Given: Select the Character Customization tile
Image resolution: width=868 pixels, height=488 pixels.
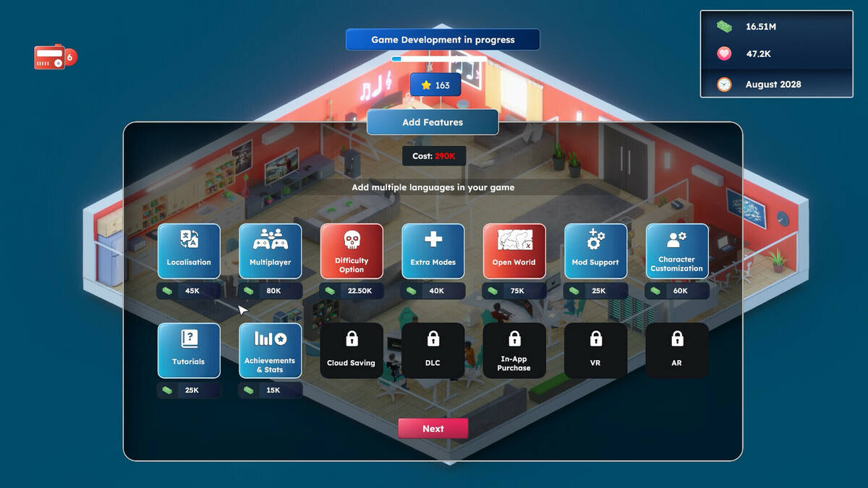Looking at the screenshot, I should click(x=677, y=251).
